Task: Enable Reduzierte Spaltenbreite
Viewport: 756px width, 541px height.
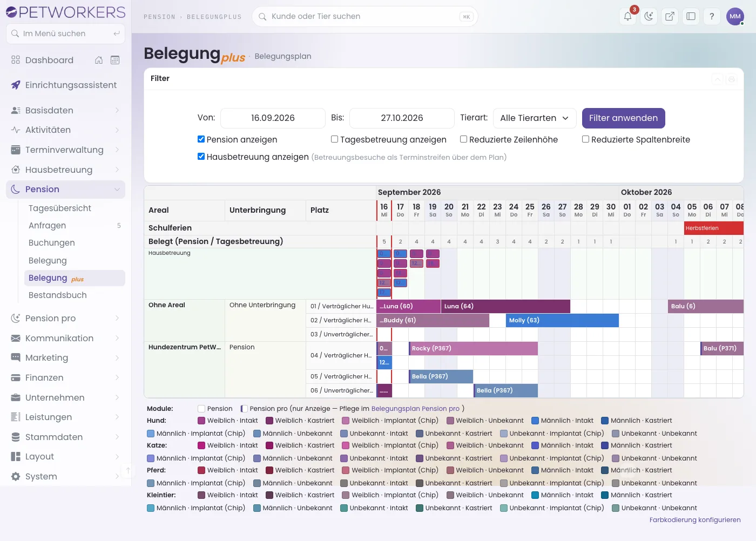Action: click(586, 139)
